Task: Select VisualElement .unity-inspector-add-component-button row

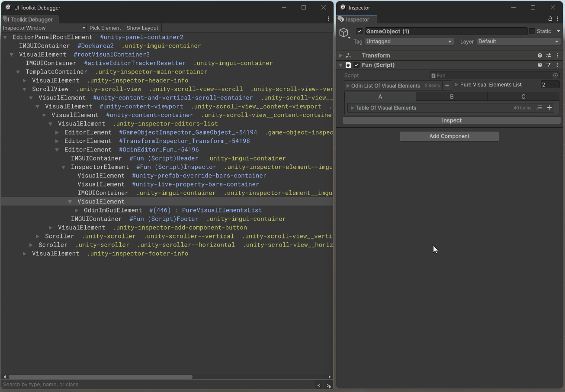Action: point(167,228)
